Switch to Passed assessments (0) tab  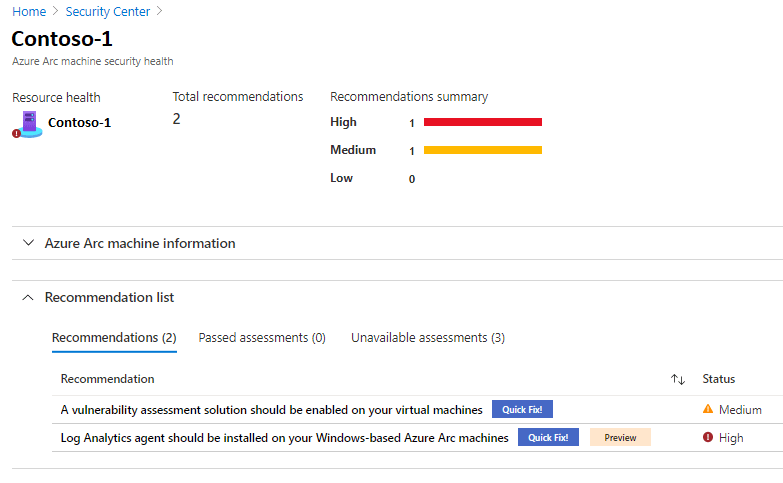(262, 338)
